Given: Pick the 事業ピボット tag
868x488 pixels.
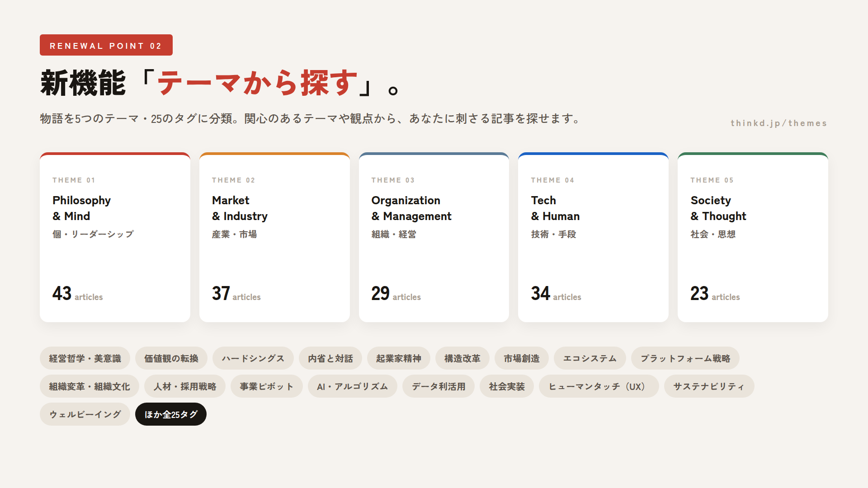Looking at the screenshot, I should [267, 386].
